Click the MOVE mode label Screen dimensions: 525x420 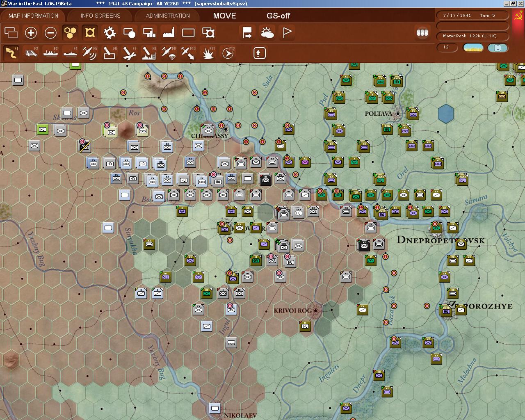(224, 16)
